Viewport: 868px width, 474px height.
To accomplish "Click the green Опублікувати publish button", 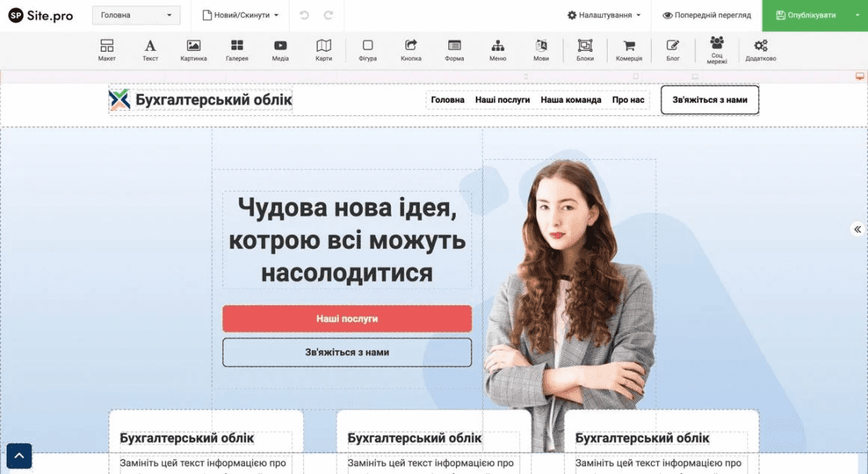I will (806, 16).
